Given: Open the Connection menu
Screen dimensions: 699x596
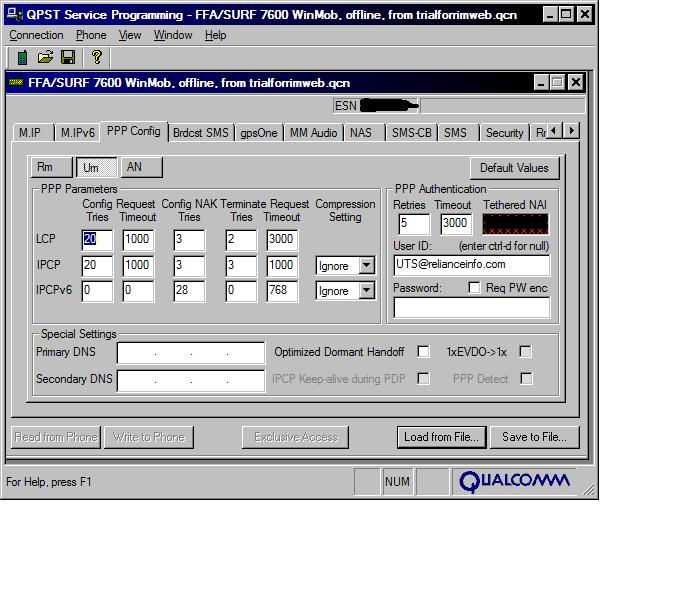Looking at the screenshot, I should (x=36, y=35).
